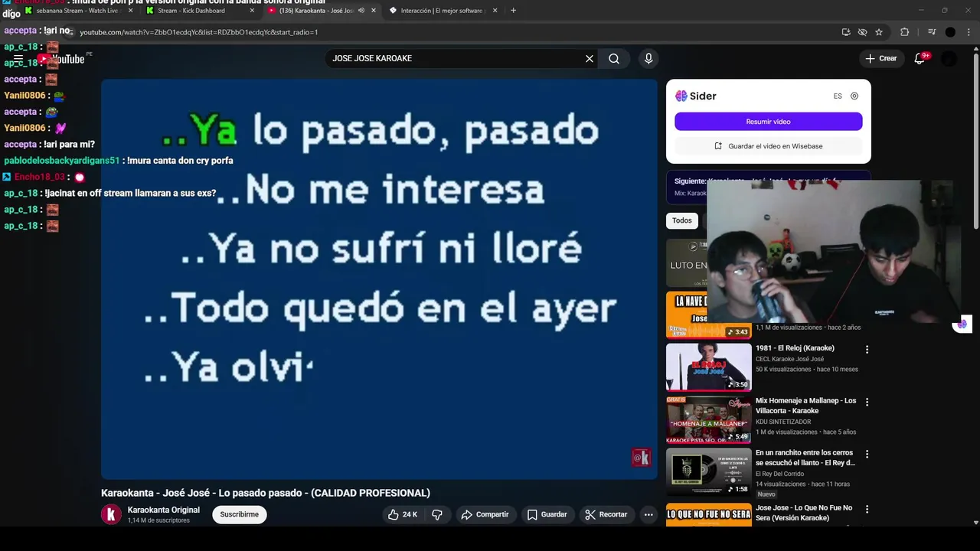Open the browser extensions puzzle icon
Viewport: 980px width, 551px height.
905,32
